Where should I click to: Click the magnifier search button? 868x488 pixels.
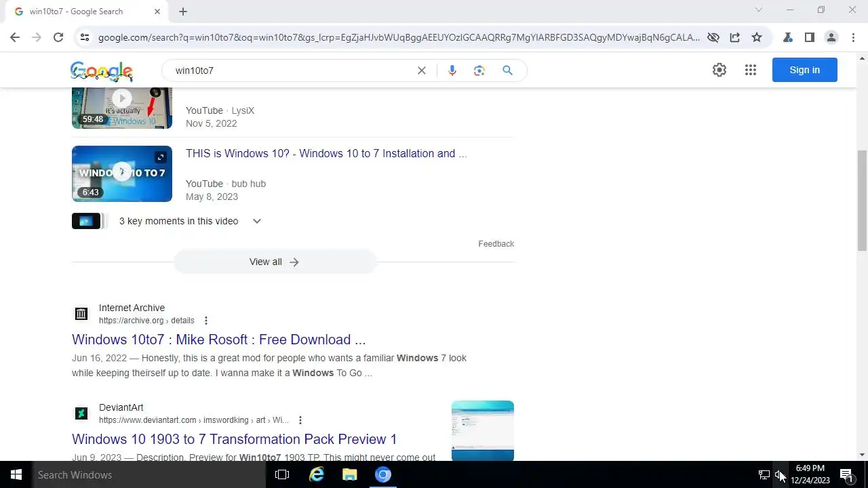pyautogui.click(x=507, y=70)
